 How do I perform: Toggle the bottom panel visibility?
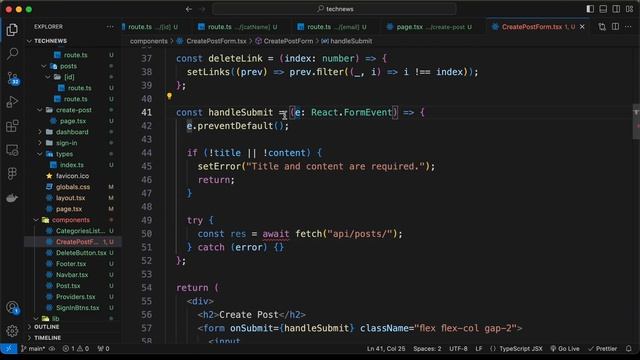(x=603, y=9)
